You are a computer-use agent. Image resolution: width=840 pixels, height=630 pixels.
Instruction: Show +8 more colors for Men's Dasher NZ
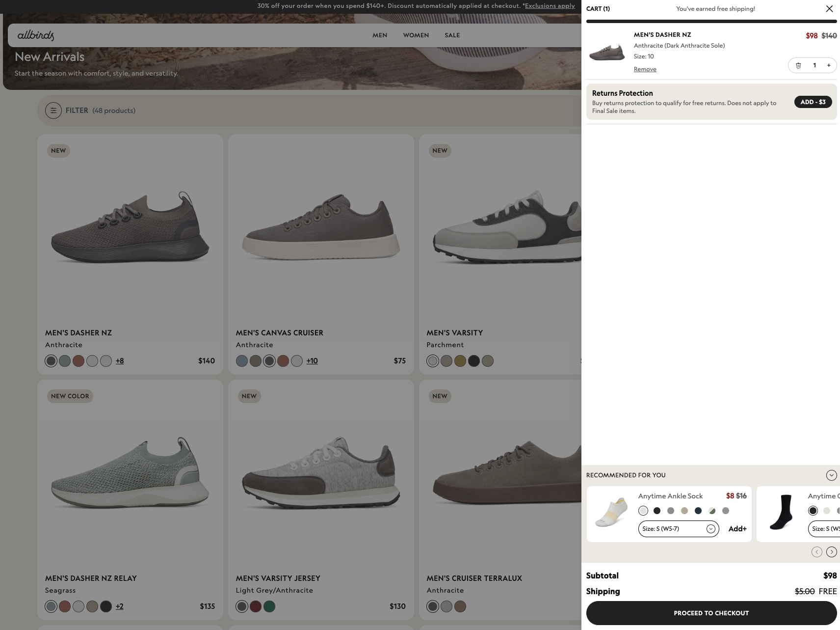(120, 361)
